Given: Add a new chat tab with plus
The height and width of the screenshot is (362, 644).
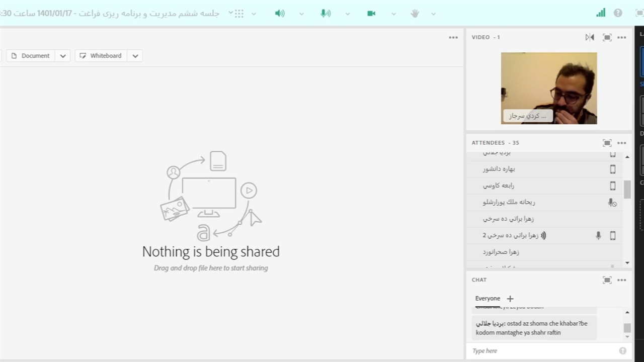Looking at the screenshot, I should (x=510, y=299).
